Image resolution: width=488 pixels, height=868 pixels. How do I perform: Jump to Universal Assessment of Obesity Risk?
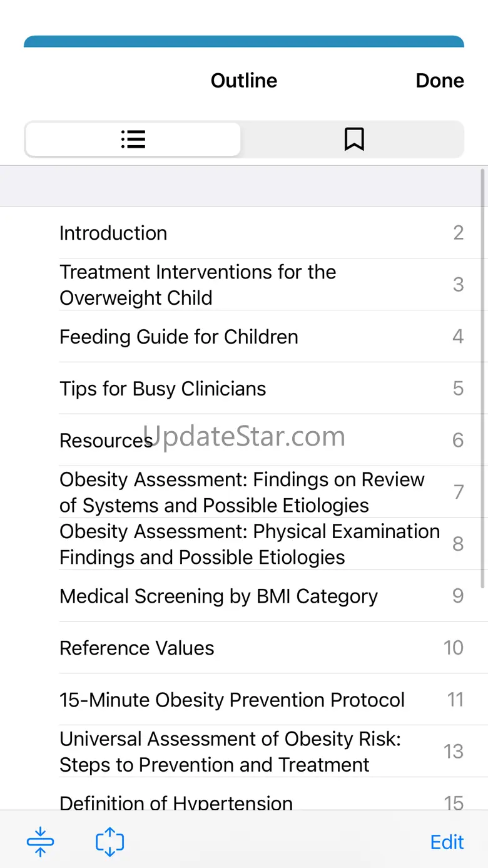tap(230, 752)
